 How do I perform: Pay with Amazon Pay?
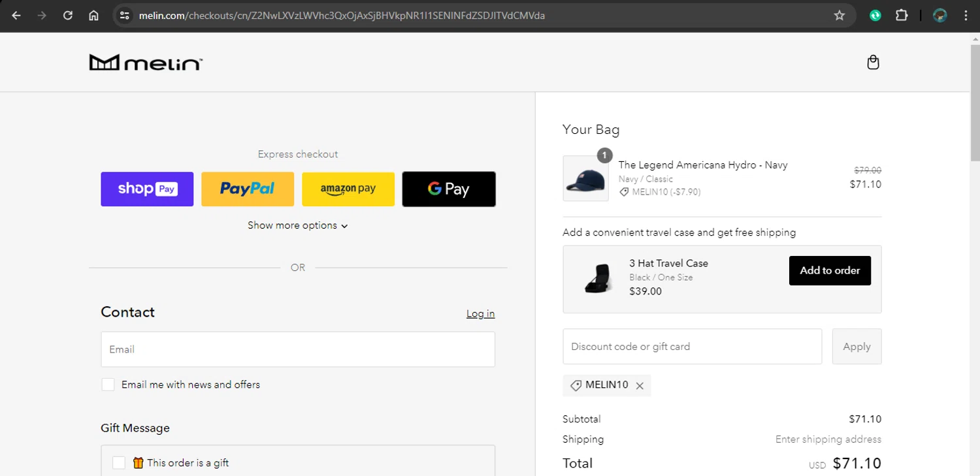[348, 189]
